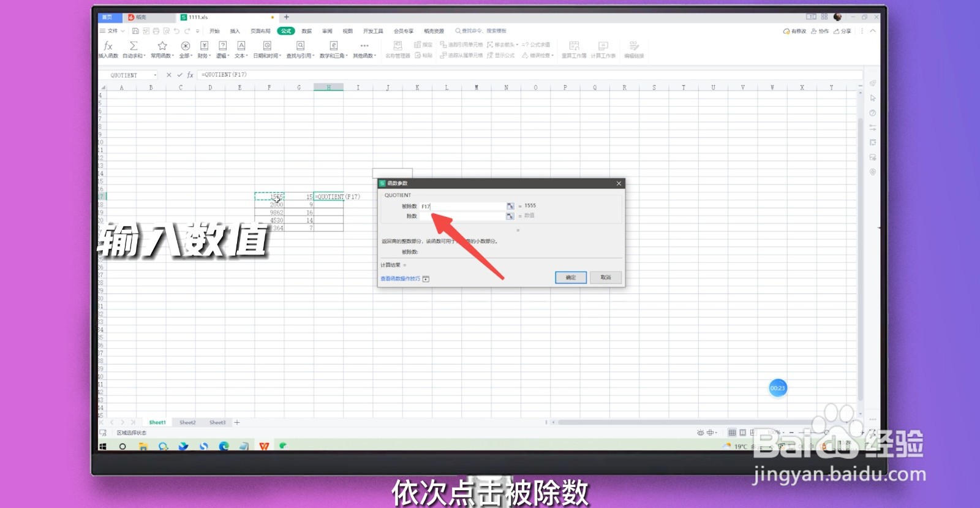
Task: Select the Sheet3 worksheet tab
Action: 217,423
